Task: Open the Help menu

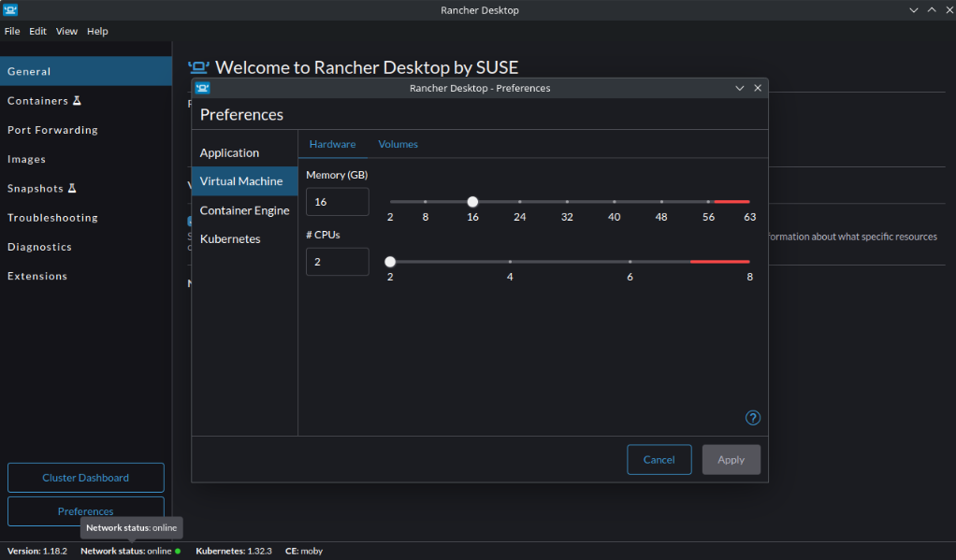Action: pyautogui.click(x=97, y=31)
